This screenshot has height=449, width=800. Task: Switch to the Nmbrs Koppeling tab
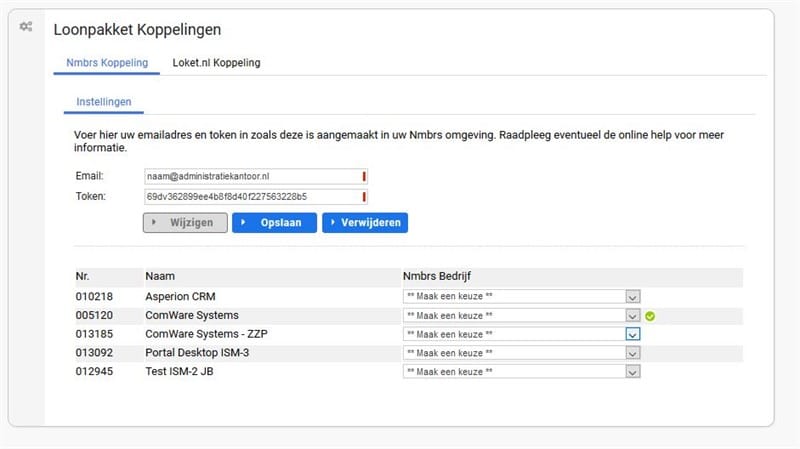tap(107, 63)
